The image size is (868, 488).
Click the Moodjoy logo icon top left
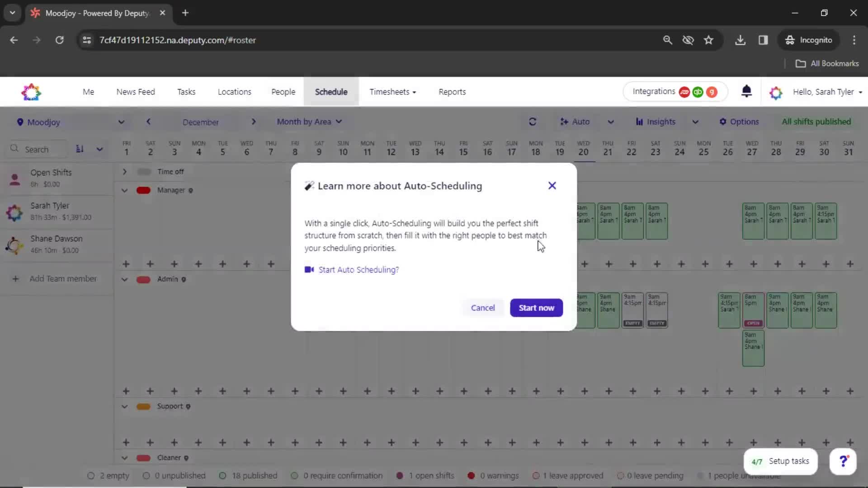click(31, 91)
